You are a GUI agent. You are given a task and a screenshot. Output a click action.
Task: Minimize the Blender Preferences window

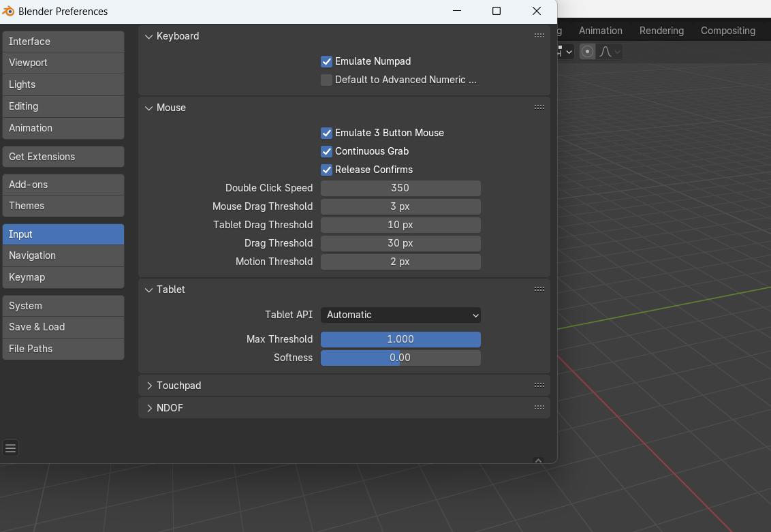(x=457, y=11)
